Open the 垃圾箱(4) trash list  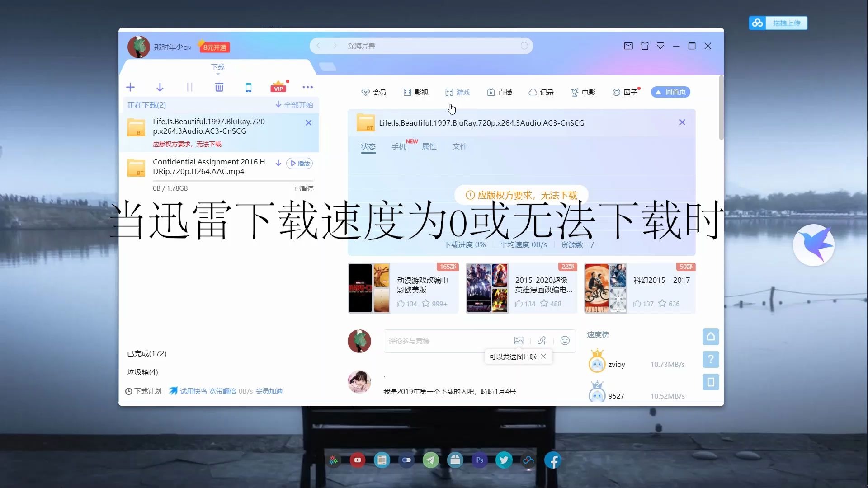click(142, 372)
